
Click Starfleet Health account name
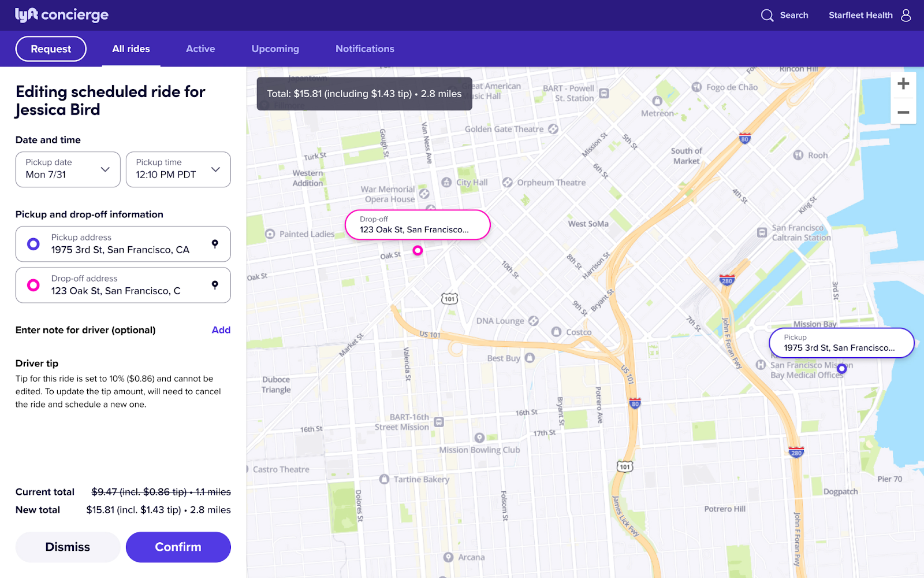pyautogui.click(x=860, y=16)
